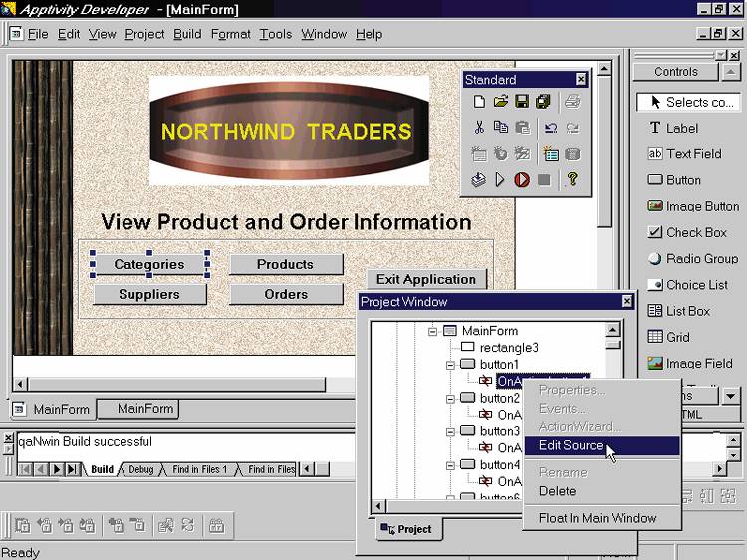
Task: Select rectangle3 in the project tree
Action: pyautogui.click(x=508, y=348)
